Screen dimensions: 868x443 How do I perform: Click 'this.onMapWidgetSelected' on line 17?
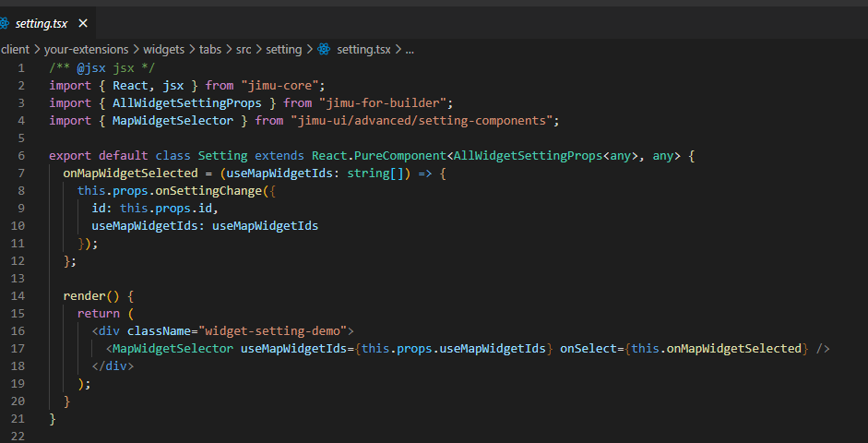(716, 348)
